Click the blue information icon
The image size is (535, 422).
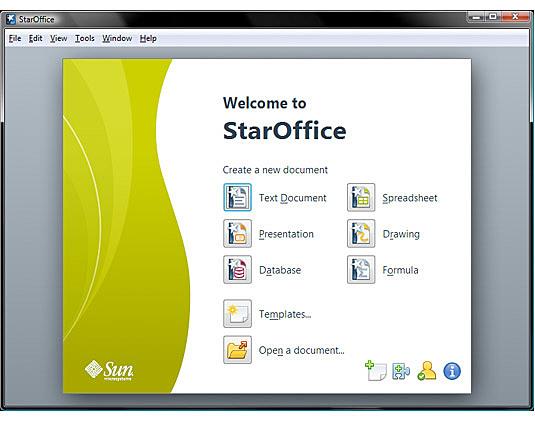click(x=452, y=371)
